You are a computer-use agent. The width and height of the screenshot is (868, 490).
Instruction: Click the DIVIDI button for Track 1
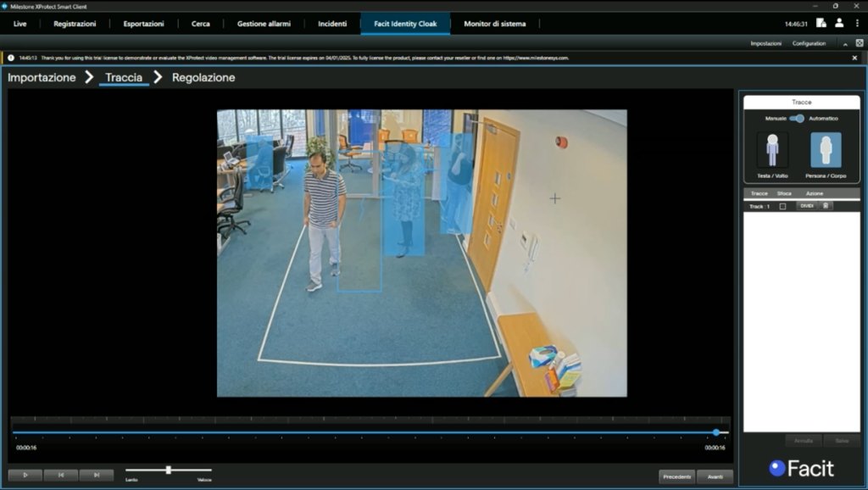(806, 205)
